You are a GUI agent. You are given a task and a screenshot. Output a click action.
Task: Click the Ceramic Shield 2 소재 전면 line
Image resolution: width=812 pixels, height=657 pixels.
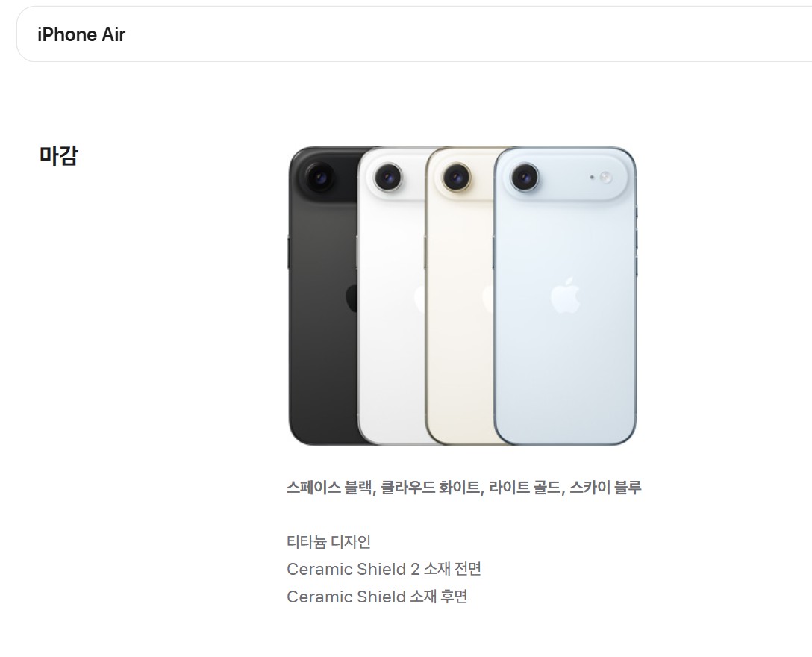pos(384,569)
